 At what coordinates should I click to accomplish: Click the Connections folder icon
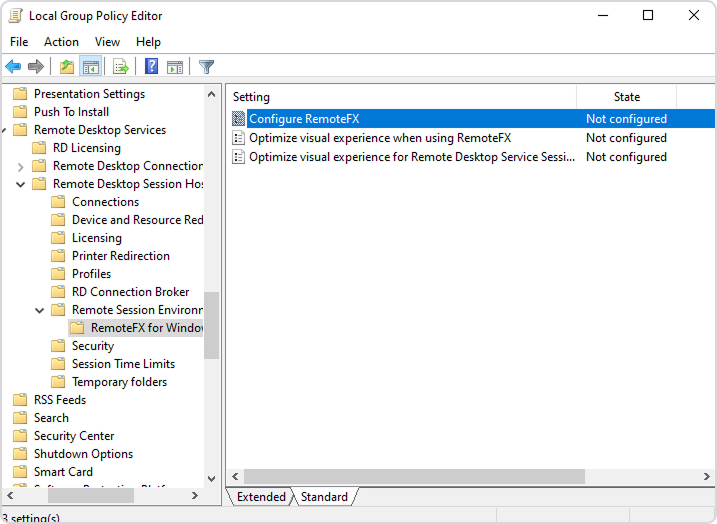coord(58,202)
